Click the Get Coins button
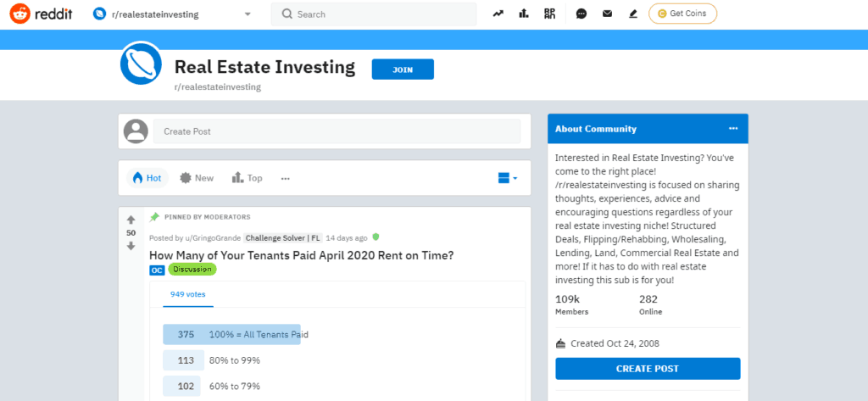Viewport: 868px width, 401px height. [x=682, y=14]
